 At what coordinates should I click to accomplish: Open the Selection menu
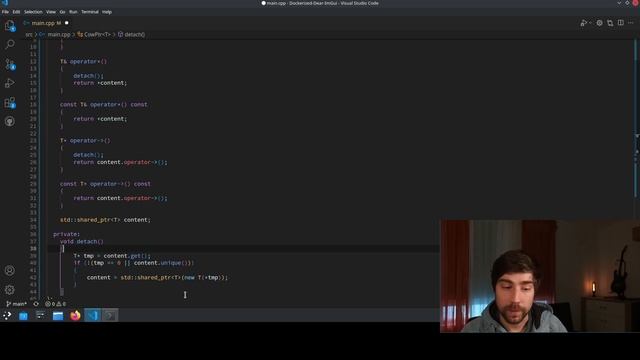tap(33, 12)
